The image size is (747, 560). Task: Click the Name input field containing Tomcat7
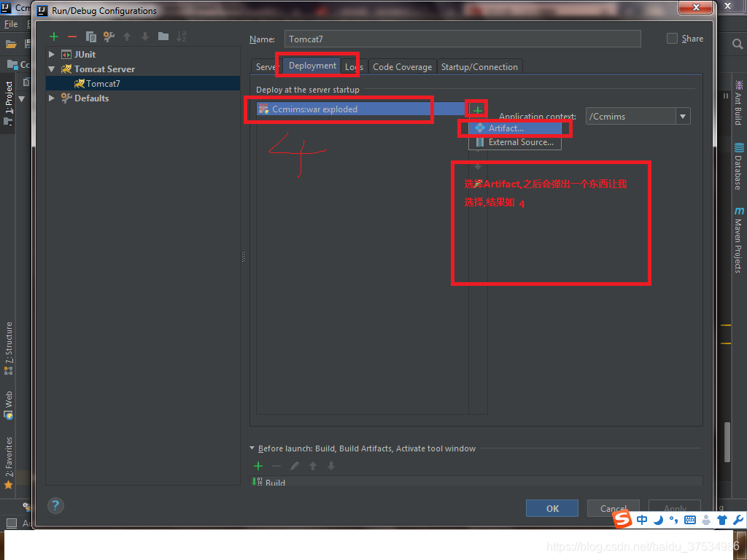pyautogui.click(x=462, y=39)
